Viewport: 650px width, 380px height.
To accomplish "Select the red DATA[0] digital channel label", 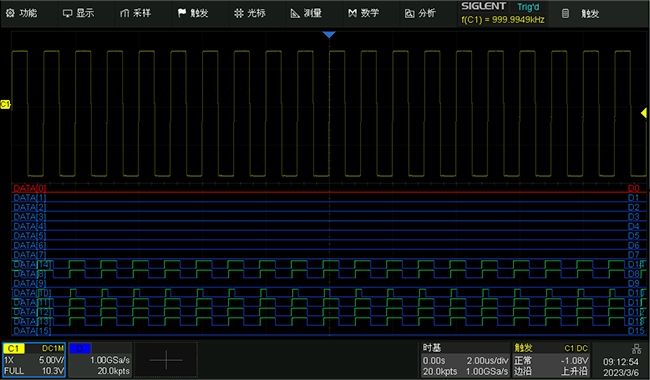I will point(29,189).
